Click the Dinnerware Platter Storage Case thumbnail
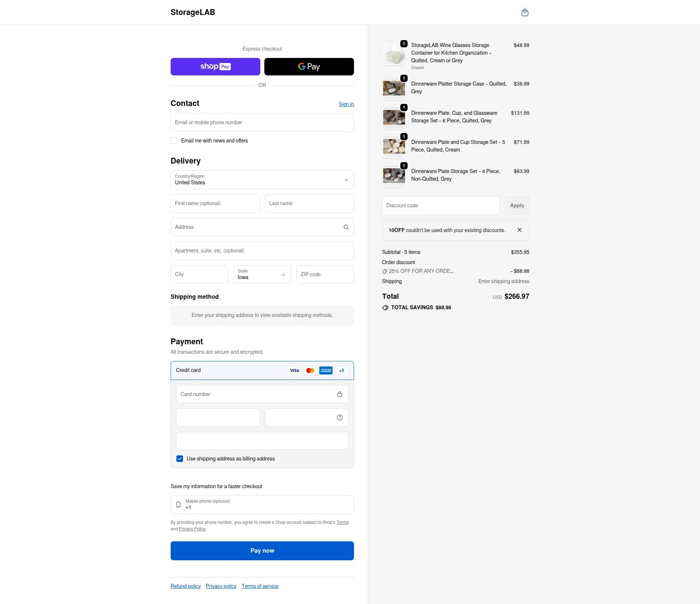Viewport: 700px width, 604px height. click(394, 88)
